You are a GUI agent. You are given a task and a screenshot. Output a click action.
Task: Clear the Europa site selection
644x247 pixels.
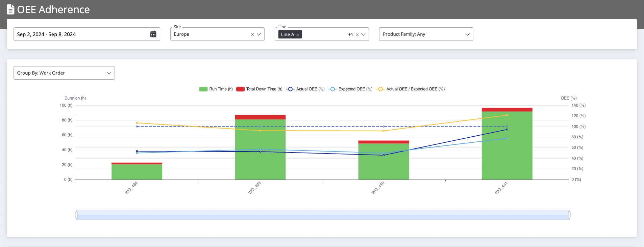[252, 34]
